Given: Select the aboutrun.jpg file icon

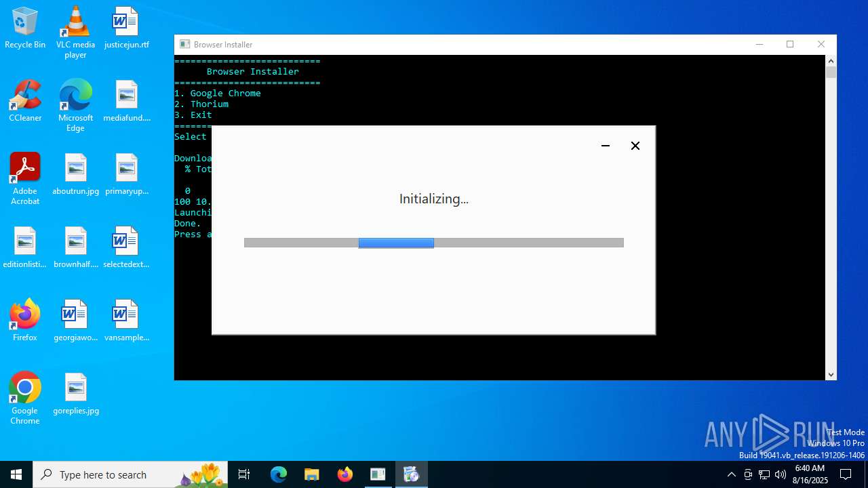Looking at the screenshot, I should (75, 175).
